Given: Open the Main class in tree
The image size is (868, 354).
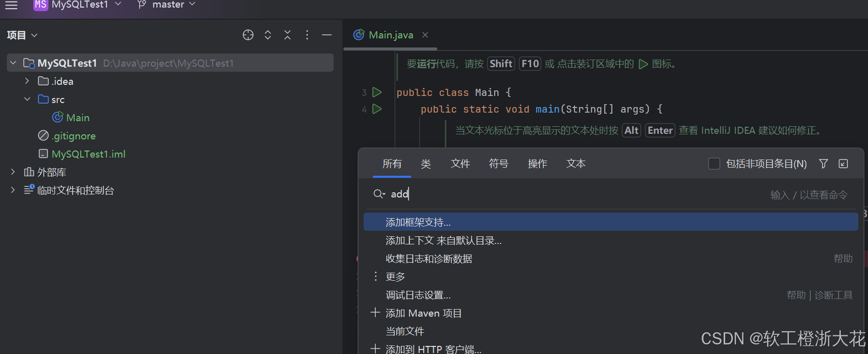Looking at the screenshot, I should [x=78, y=118].
